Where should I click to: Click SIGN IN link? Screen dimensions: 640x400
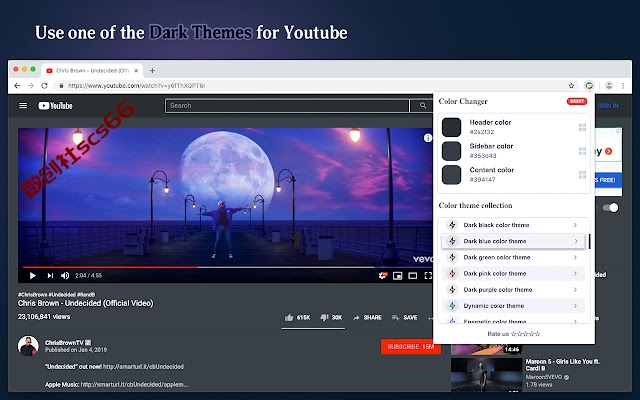(608, 106)
